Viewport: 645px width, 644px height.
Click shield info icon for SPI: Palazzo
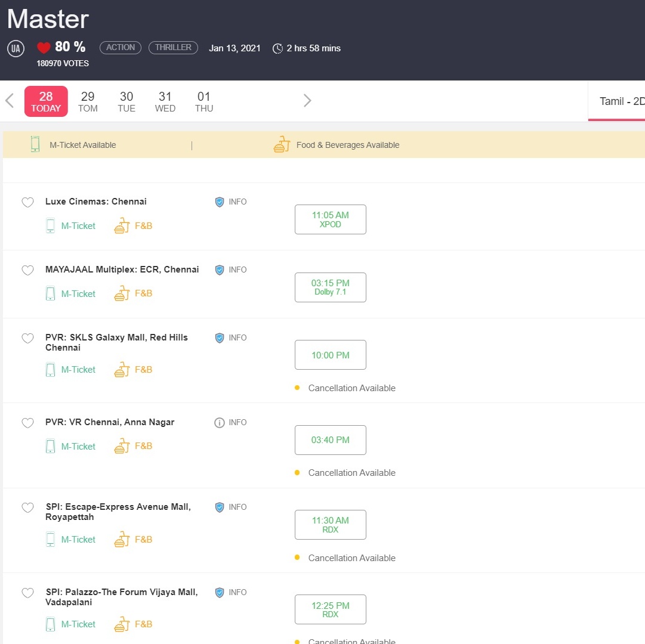[220, 592]
